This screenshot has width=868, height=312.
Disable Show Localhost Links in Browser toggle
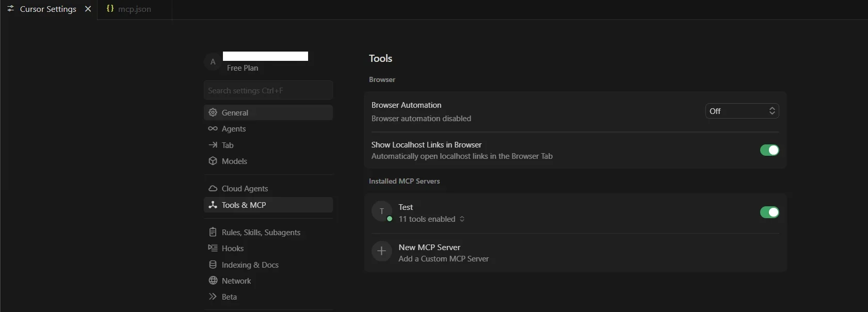click(x=769, y=150)
